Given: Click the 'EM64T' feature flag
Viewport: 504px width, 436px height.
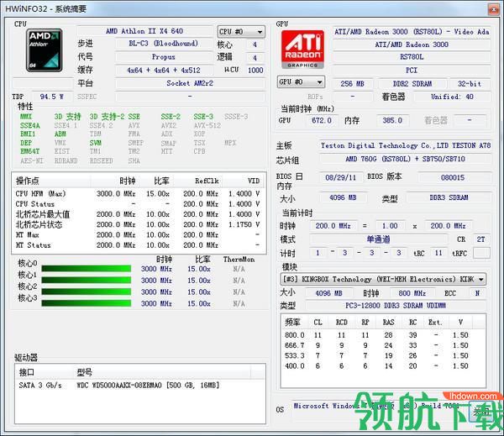Looking at the screenshot, I should pos(29,151).
